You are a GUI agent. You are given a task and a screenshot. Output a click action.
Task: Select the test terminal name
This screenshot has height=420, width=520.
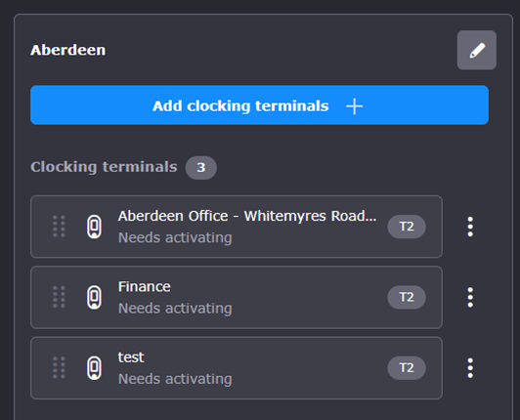coord(131,357)
